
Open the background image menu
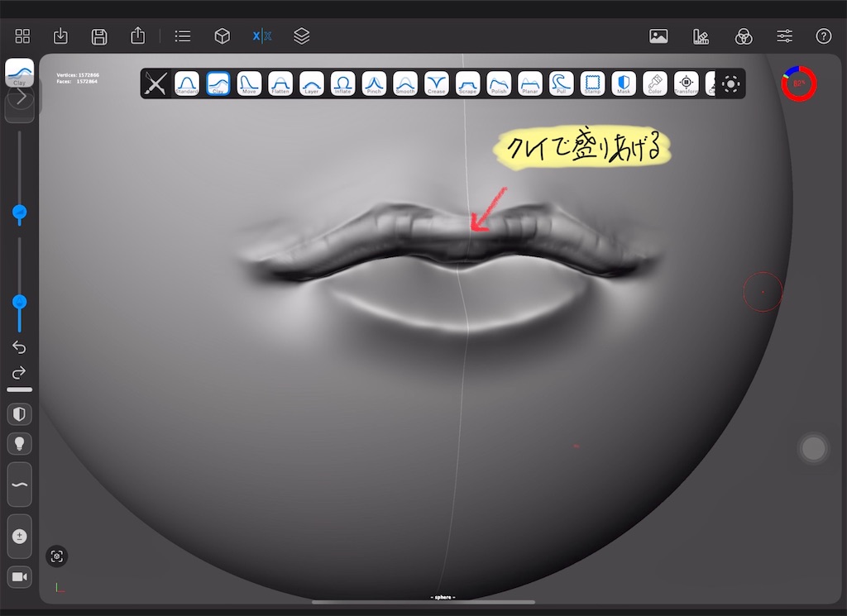point(658,36)
